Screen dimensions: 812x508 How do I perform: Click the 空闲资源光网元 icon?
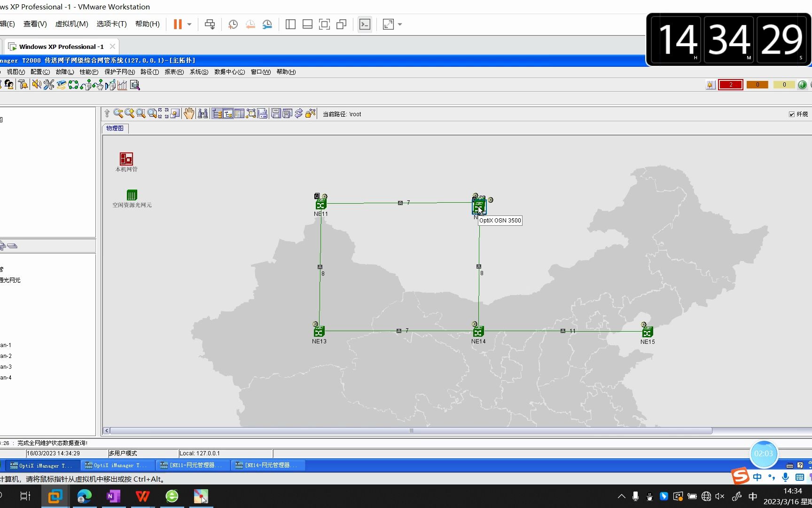132,195
